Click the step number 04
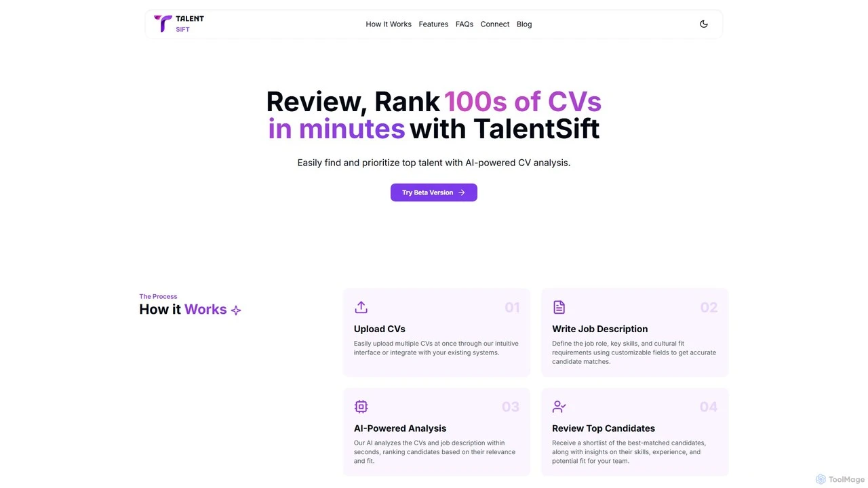The height and width of the screenshot is (488, 868). pos(709,407)
